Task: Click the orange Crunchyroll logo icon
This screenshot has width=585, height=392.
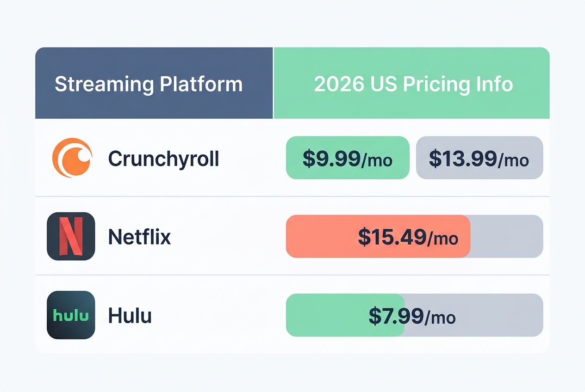Action: pos(72,158)
